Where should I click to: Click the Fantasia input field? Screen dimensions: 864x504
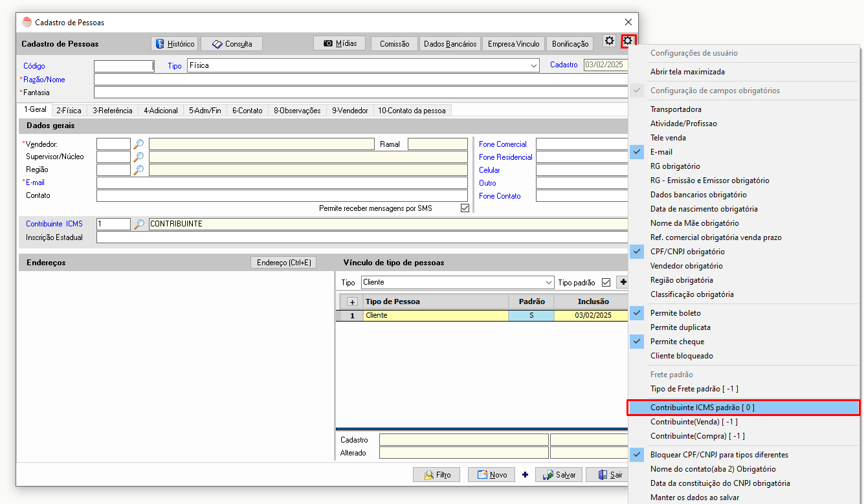pos(362,93)
